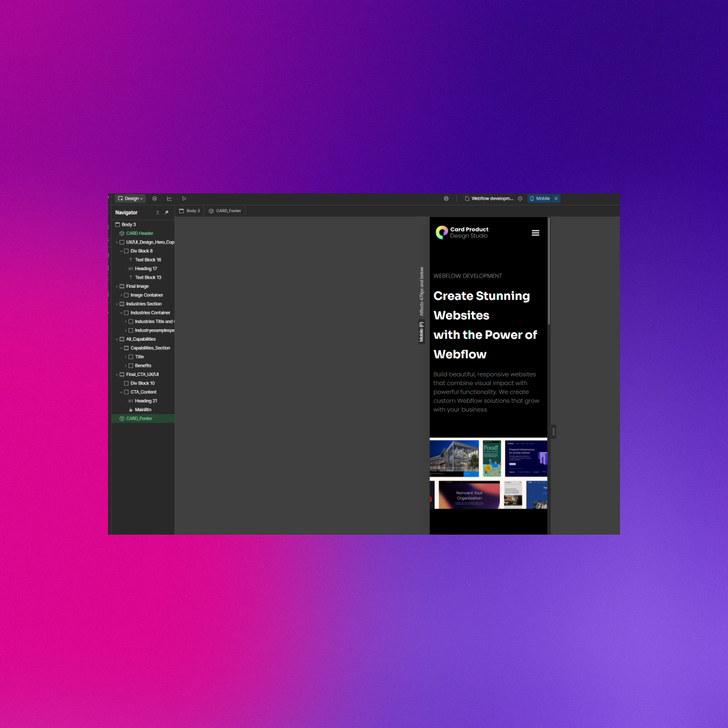The height and width of the screenshot is (728, 728).
Task: Click the canvas width resize handle
Action: pyautogui.click(x=553, y=432)
